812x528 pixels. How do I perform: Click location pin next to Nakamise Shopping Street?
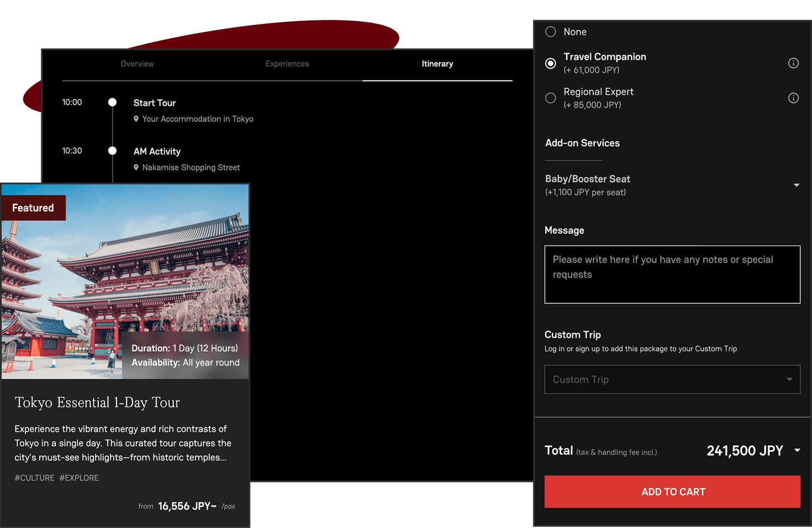tap(136, 167)
